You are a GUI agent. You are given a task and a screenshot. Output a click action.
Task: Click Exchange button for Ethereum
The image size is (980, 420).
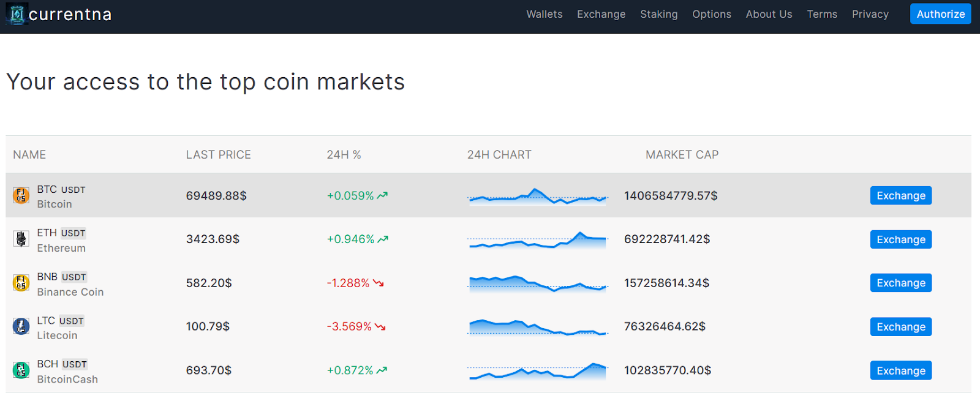point(901,239)
